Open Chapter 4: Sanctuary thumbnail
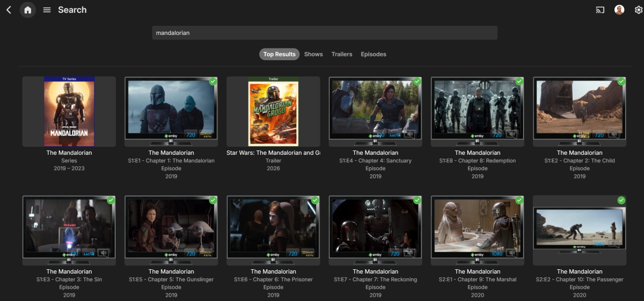 click(x=375, y=111)
